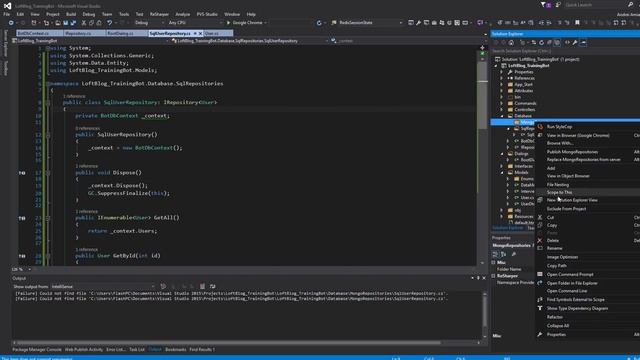Expand the Properties node in Solution Explorer
Image resolution: width=640 pixels, height=360 pixels.
click(502, 72)
